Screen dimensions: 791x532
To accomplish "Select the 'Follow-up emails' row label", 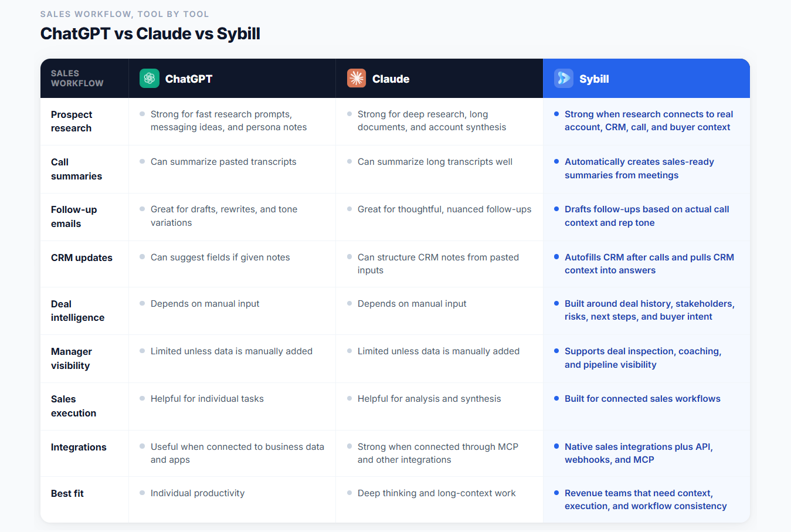I will pyautogui.click(x=74, y=216).
